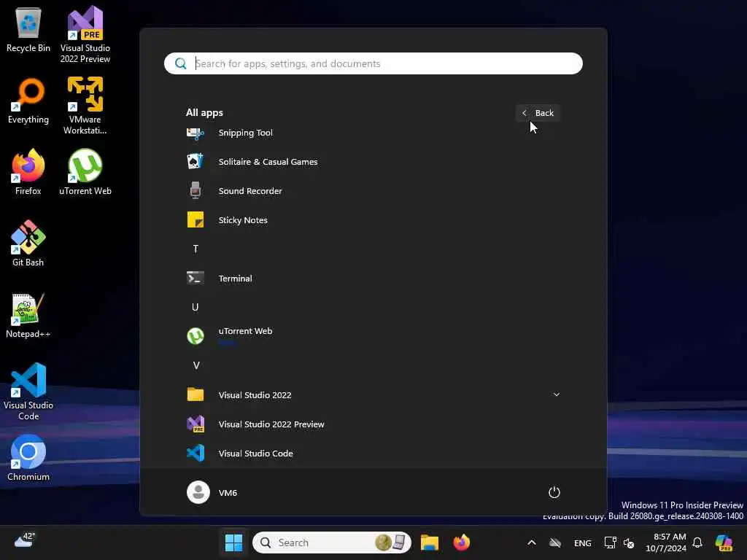Select Notepad++ desktop shortcut
747x560 pixels.
coord(28,316)
